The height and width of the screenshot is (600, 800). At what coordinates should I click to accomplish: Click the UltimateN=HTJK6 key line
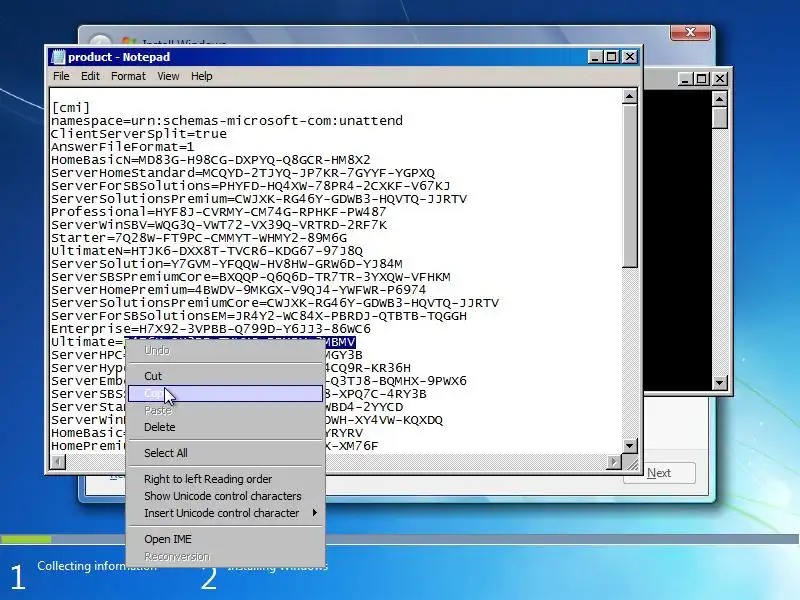207,251
